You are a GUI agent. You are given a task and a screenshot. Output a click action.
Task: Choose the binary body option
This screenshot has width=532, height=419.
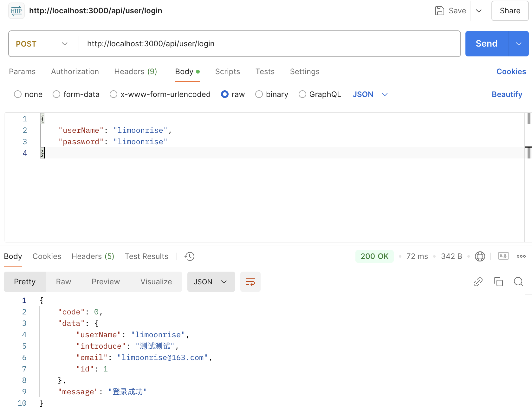point(259,94)
